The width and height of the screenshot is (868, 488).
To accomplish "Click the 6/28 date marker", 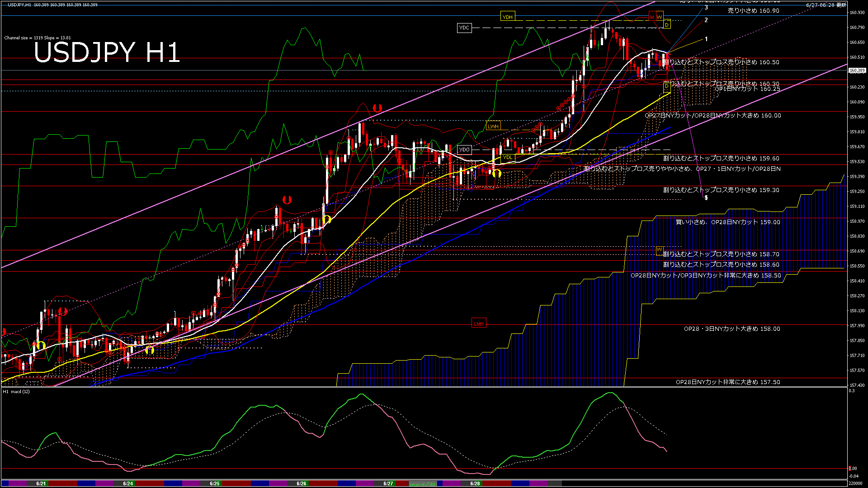I will pyautogui.click(x=475, y=483).
